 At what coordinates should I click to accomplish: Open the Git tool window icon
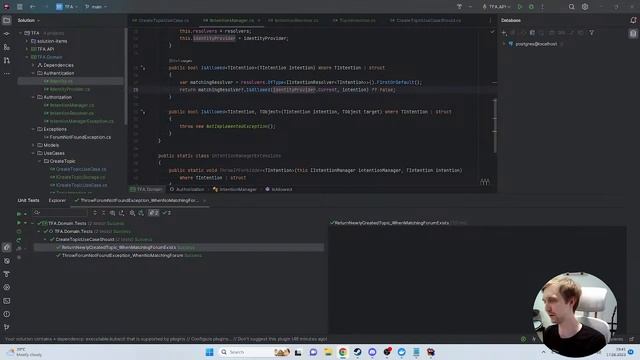pyautogui.click(x=7, y=327)
